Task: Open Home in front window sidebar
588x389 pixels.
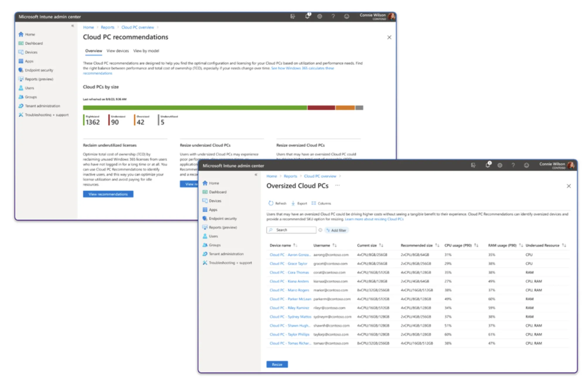Action: [x=211, y=183]
